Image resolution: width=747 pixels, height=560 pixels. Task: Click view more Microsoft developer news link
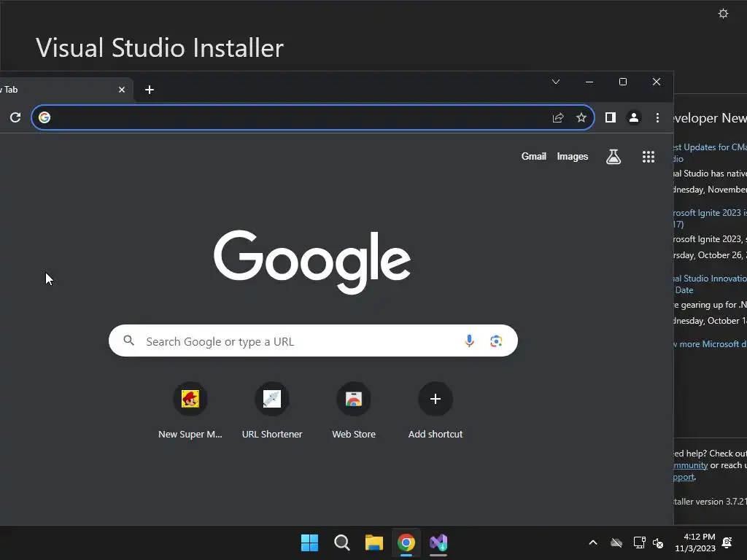pos(710,344)
